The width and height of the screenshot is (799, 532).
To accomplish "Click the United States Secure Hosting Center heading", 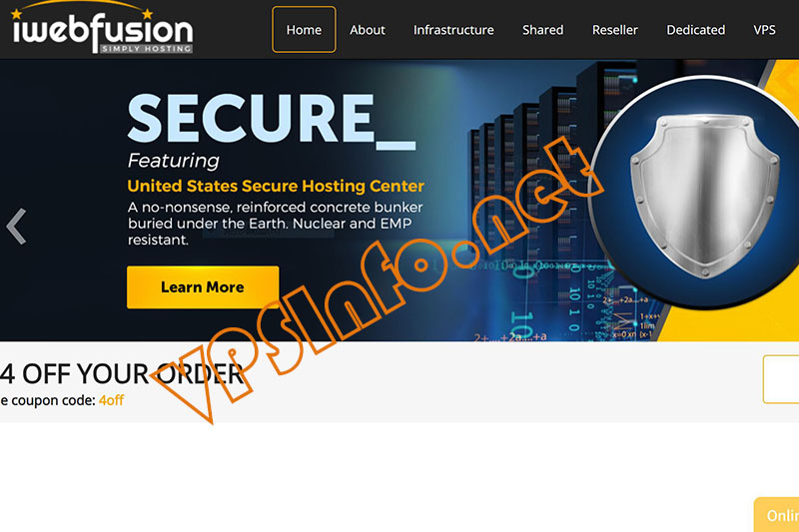I will point(276,186).
